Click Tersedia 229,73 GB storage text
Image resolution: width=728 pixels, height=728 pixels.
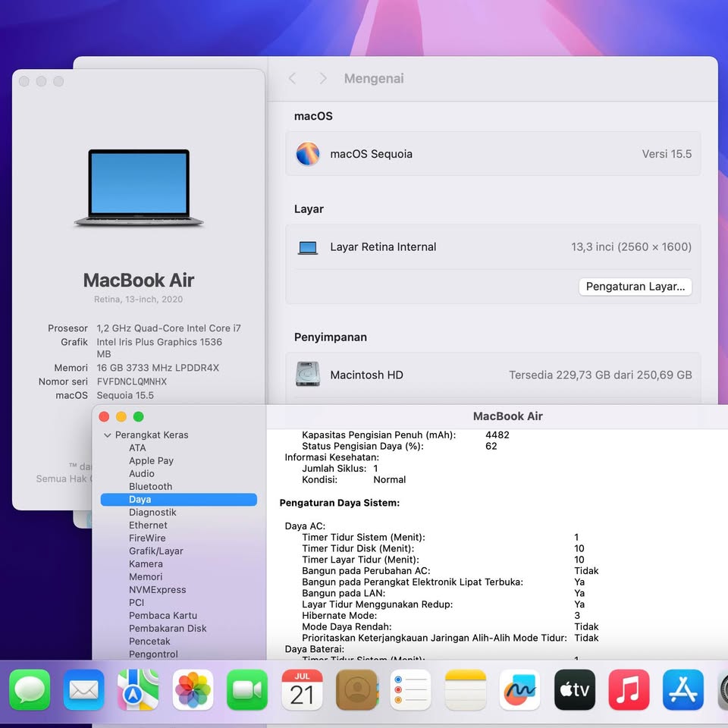tap(601, 375)
